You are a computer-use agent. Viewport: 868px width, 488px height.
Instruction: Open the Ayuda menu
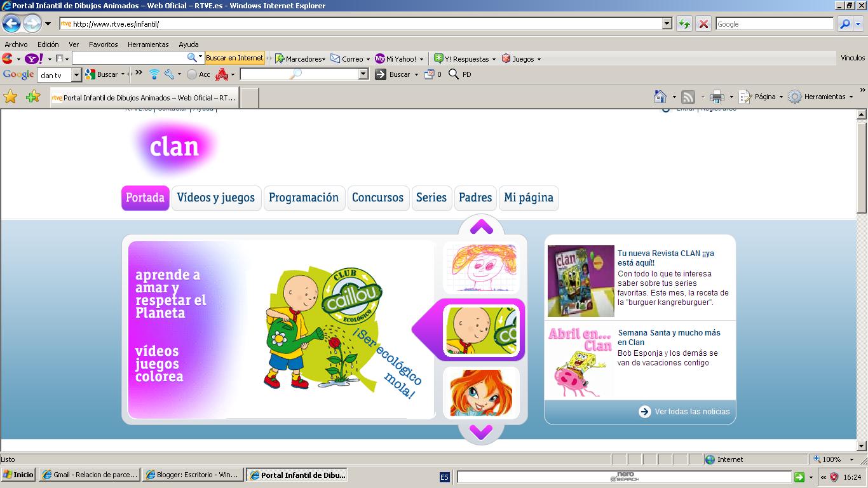click(189, 44)
